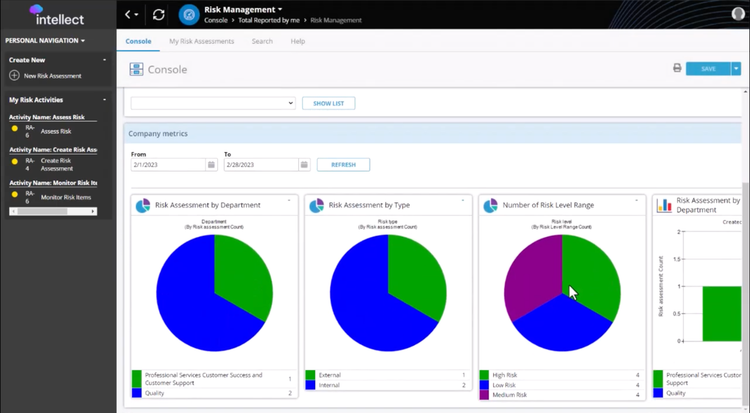Viewport: 750px width, 413px height.
Task: Open the To date calendar picker
Action: pyautogui.click(x=302, y=165)
